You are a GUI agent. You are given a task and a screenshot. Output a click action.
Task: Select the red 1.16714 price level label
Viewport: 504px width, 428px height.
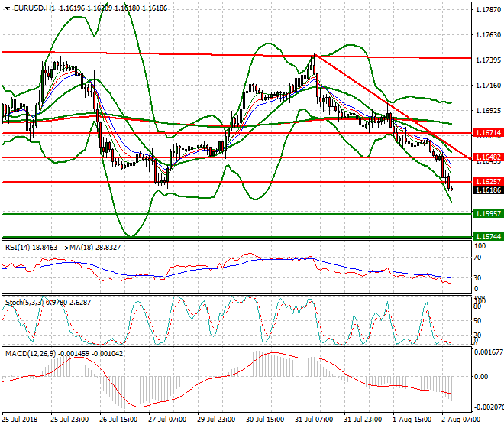click(x=488, y=132)
